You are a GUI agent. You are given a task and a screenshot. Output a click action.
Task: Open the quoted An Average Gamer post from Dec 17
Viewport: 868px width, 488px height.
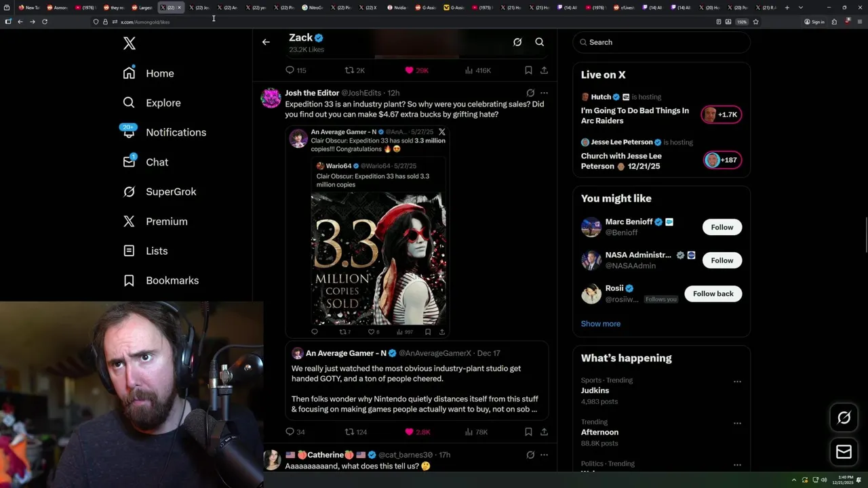[416, 381]
